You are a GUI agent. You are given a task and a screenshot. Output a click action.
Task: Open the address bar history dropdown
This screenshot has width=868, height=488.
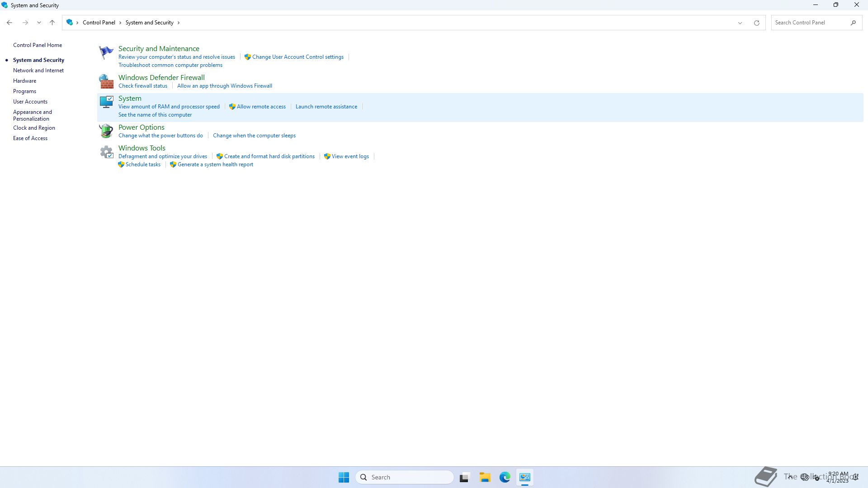click(740, 23)
